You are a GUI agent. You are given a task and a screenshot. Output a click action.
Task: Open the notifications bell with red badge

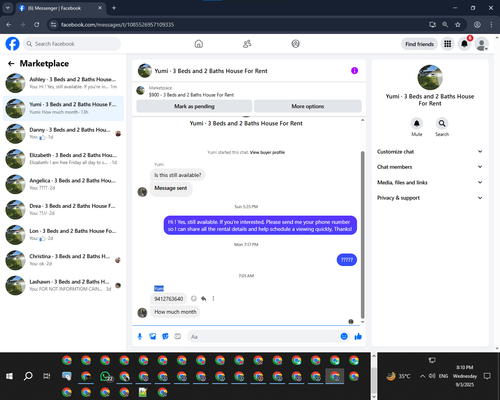tap(464, 44)
